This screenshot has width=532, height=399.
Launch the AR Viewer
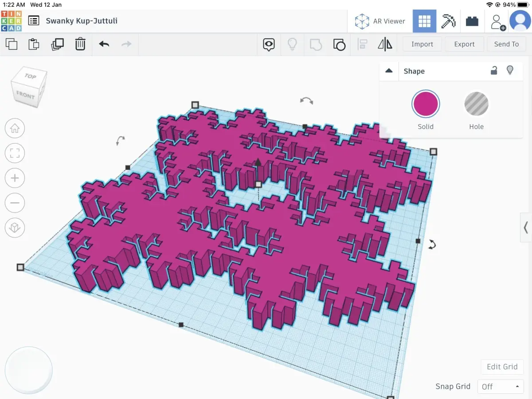pyautogui.click(x=380, y=21)
